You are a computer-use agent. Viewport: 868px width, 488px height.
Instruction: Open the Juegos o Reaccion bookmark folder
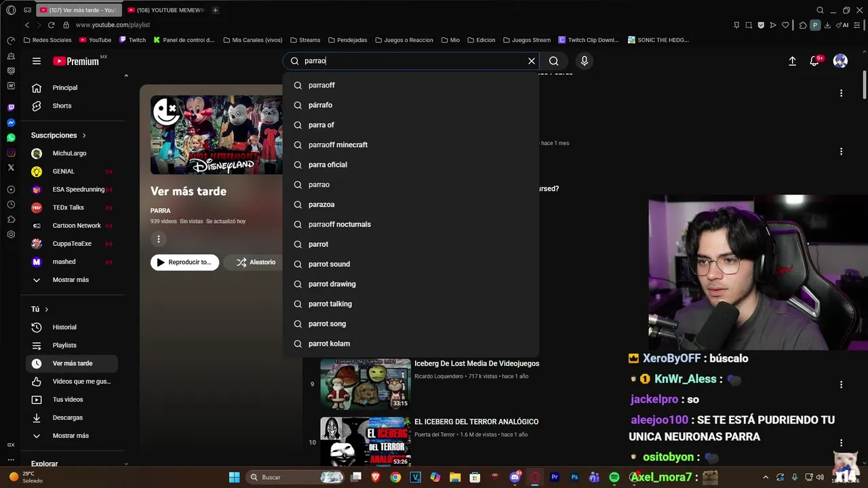tap(404, 40)
